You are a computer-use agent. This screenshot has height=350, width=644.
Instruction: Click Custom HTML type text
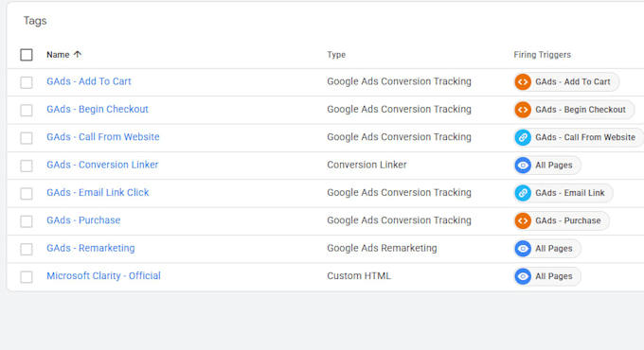tap(359, 275)
